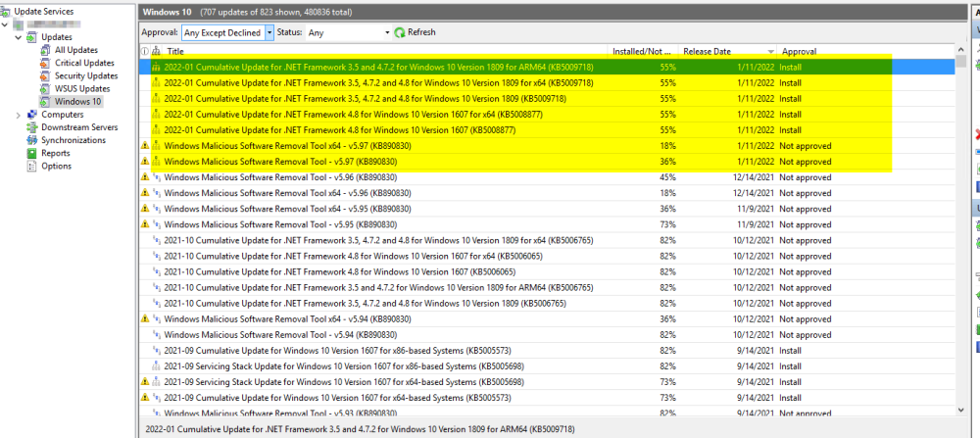
Task: Click warning icon for Removal Tool - v5.96
Action: [145, 176]
